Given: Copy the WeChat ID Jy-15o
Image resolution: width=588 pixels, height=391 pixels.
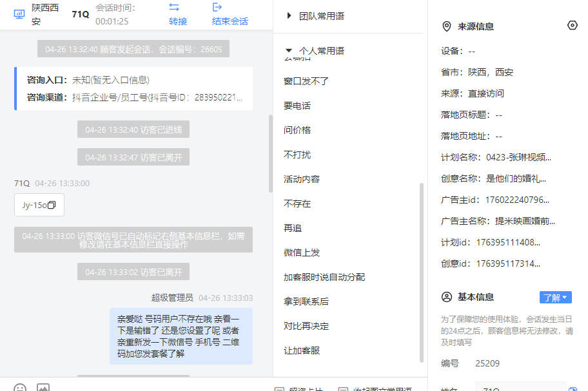Looking at the screenshot, I should 52,205.
